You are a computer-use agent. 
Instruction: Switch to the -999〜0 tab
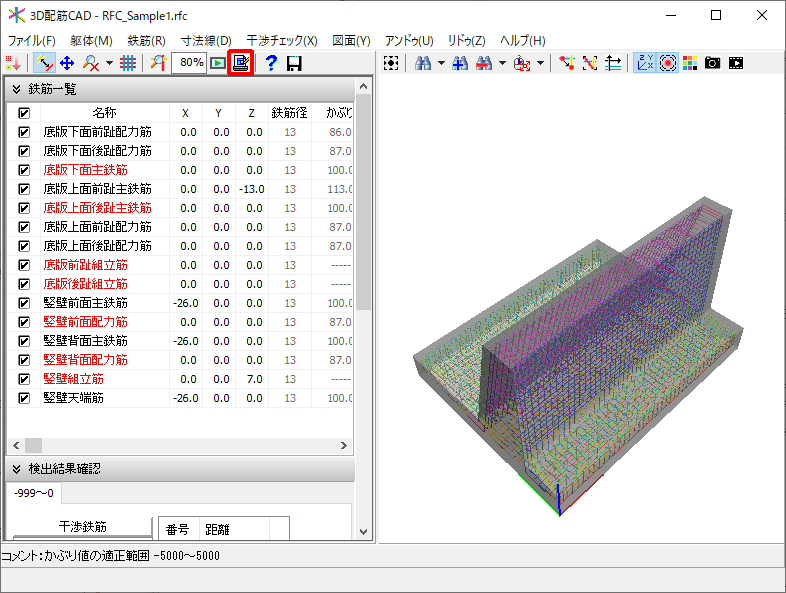click(x=33, y=493)
